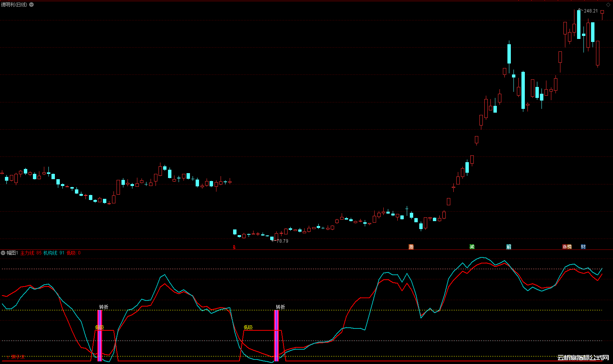
Task: Click the 机构线: 91 indicator label
Action: 54,253
